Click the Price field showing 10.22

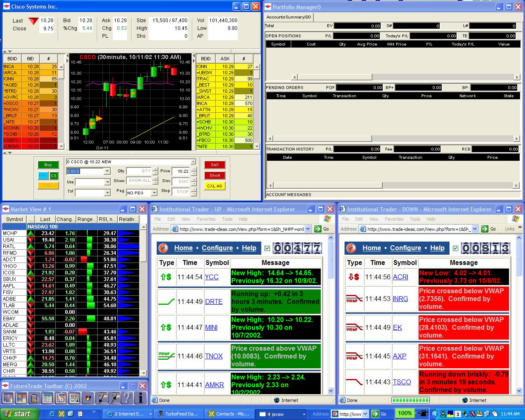point(180,171)
